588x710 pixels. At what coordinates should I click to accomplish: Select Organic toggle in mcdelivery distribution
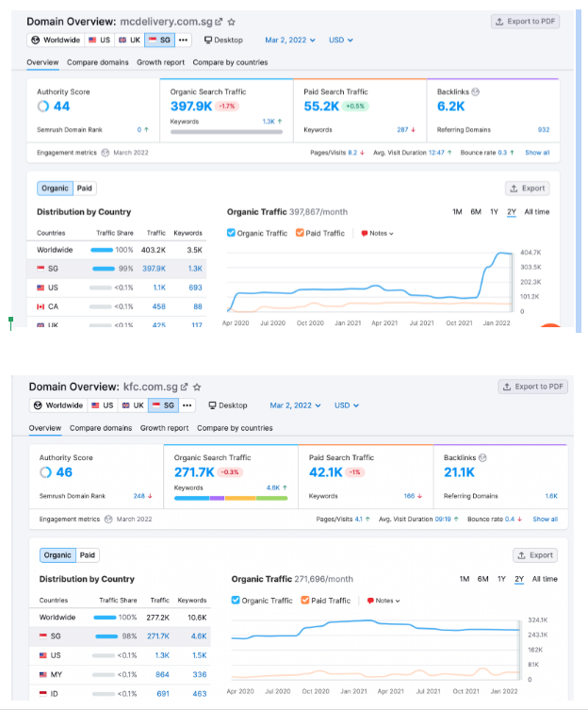(x=55, y=189)
